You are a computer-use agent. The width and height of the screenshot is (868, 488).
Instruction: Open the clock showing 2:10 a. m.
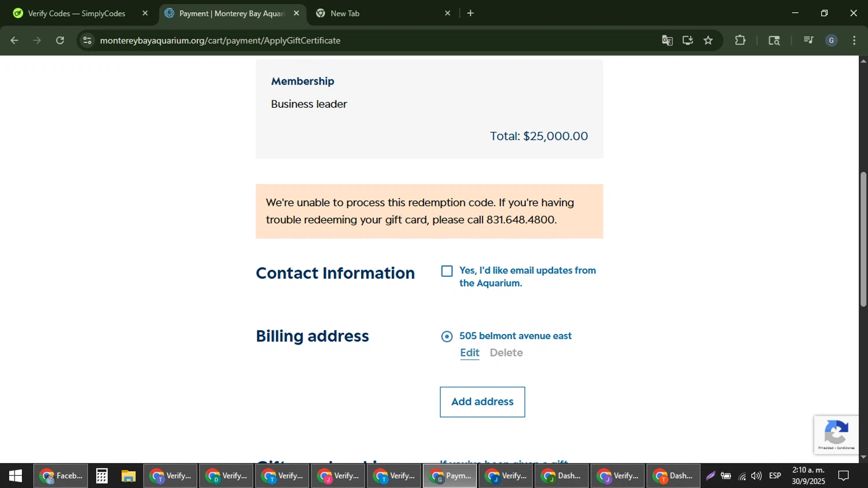(808, 476)
